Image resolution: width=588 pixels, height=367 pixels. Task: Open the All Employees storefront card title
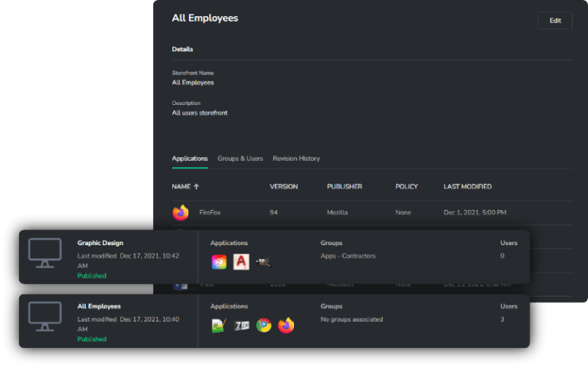coord(99,306)
